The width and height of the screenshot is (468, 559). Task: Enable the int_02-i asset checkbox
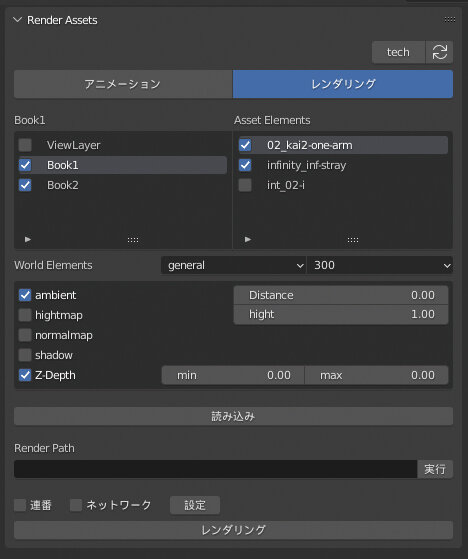coord(245,185)
